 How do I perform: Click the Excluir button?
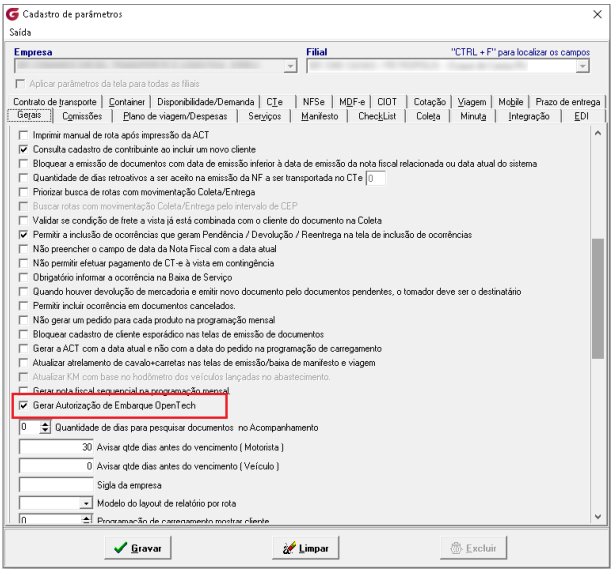[x=473, y=548]
